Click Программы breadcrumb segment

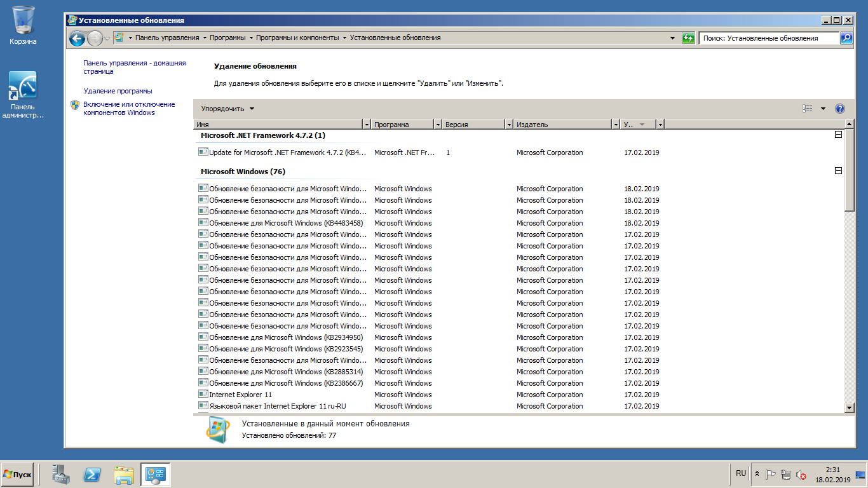(x=227, y=38)
